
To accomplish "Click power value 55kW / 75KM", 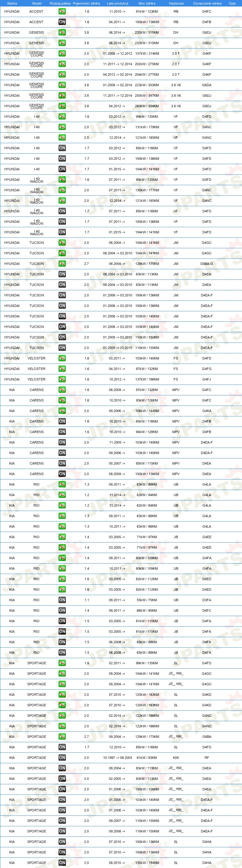I will [147, 600].
